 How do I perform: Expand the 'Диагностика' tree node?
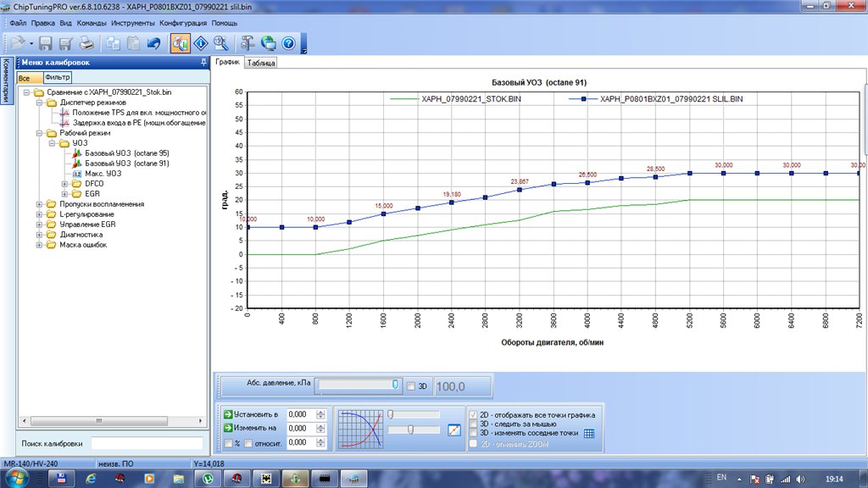tap(39, 235)
